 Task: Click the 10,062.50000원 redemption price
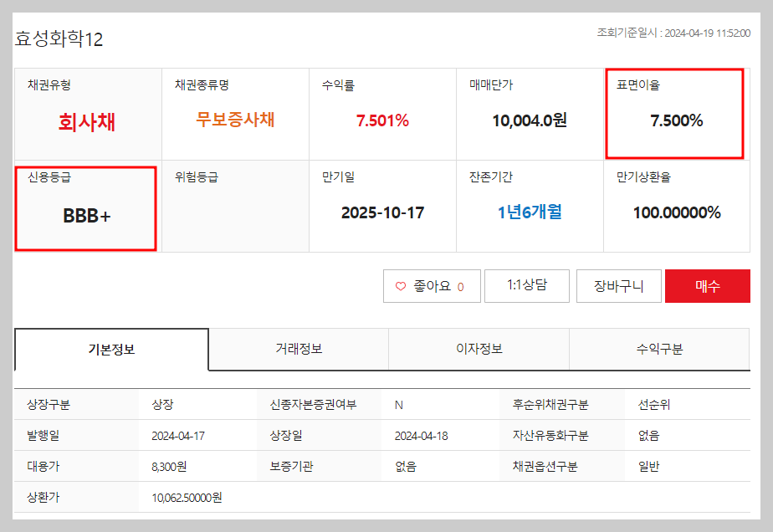tap(187, 498)
